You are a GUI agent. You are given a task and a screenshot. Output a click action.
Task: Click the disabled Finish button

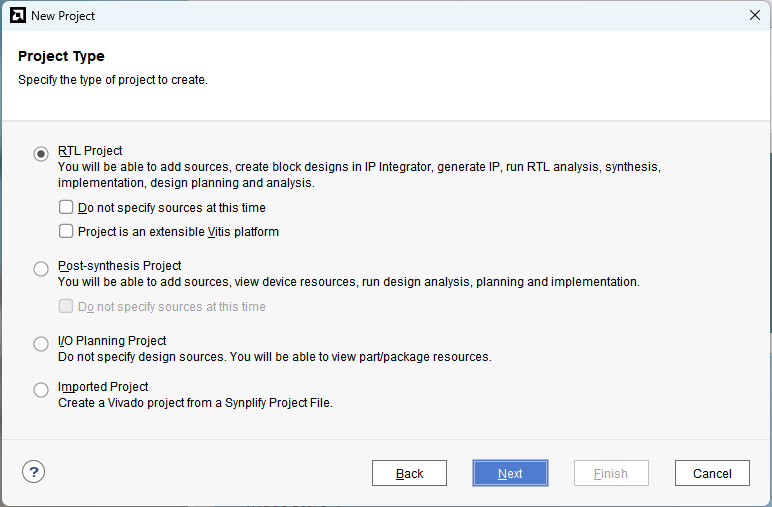[611, 473]
